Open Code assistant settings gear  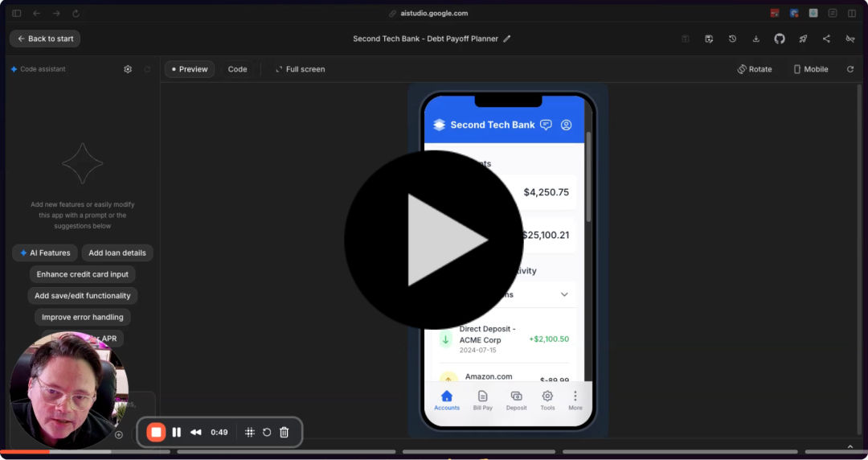tap(128, 69)
